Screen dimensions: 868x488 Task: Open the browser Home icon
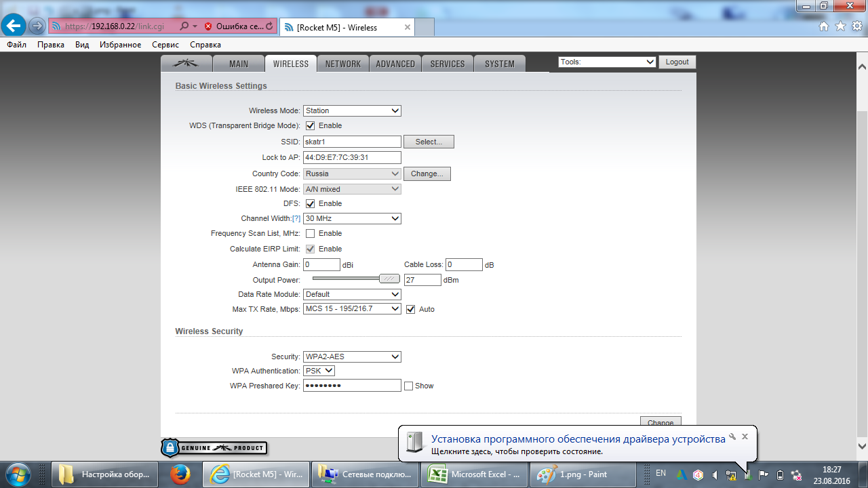(824, 26)
